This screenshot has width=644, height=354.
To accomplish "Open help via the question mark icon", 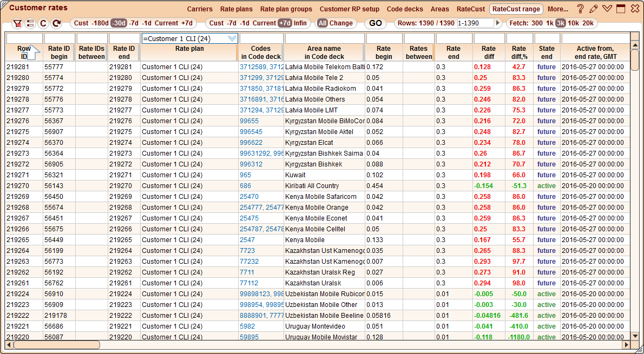I will [x=580, y=8].
